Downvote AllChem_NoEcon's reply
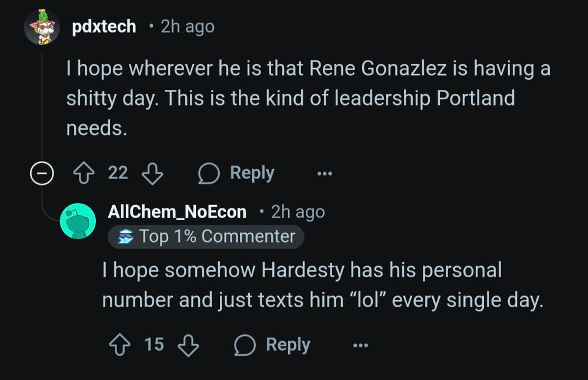The height and width of the screenshot is (380, 588). 187,344
